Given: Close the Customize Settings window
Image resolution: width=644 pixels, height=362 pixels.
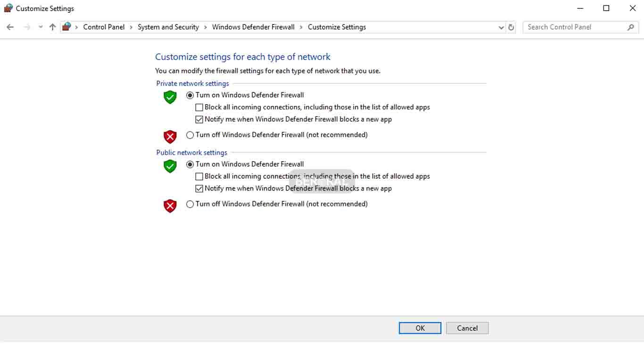Looking at the screenshot, I should tap(633, 8).
